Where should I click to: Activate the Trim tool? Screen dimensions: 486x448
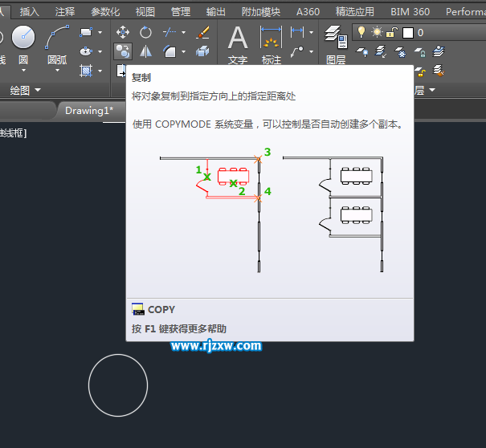click(169, 32)
